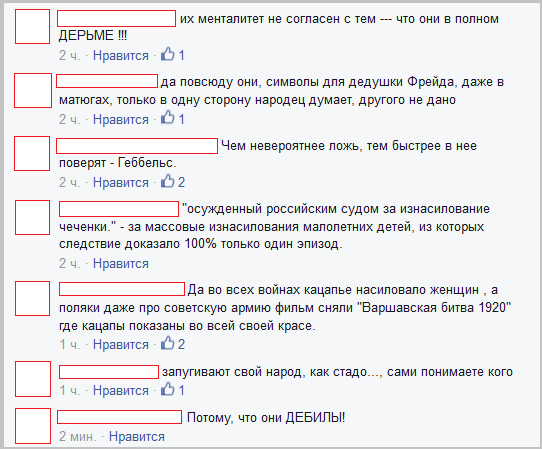Click the text 'запугивают свой народ, как стадо'
The image size is (542, 449).
[x=264, y=372]
